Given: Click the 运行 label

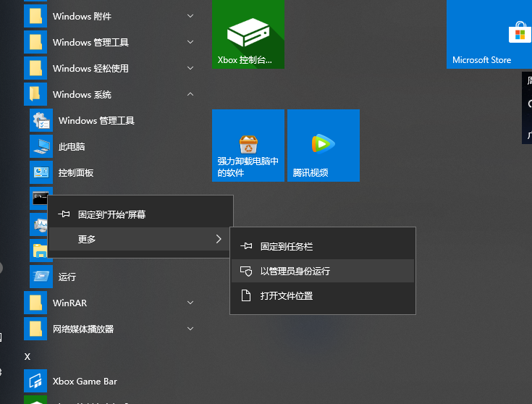Looking at the screenshot, I should point(67,277).
